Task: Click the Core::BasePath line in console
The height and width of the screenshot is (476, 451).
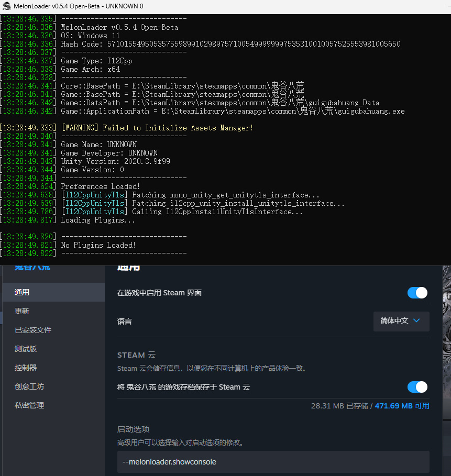Action: point(182,86)
